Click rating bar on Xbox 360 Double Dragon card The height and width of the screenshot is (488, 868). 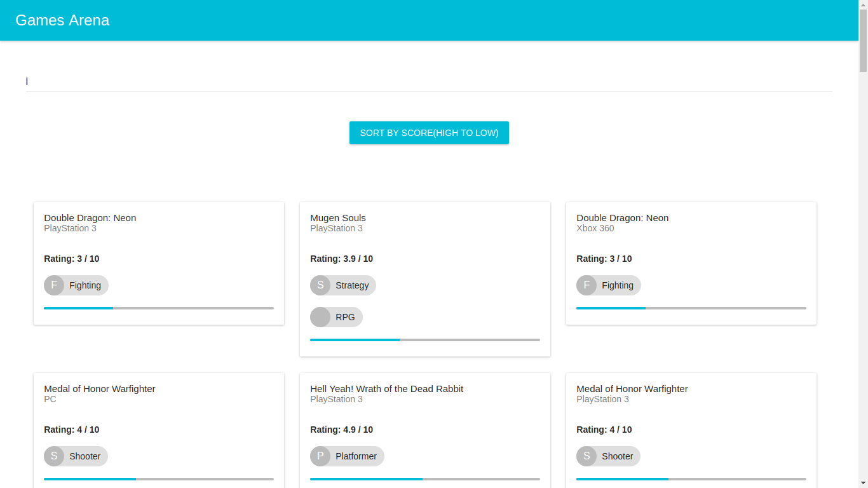tap(691, 308)
